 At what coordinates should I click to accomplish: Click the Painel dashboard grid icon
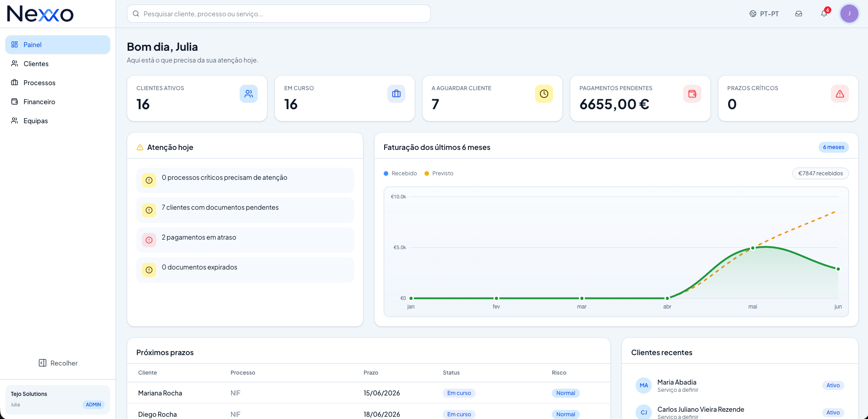pyautogui.click(x=14, y=44)
